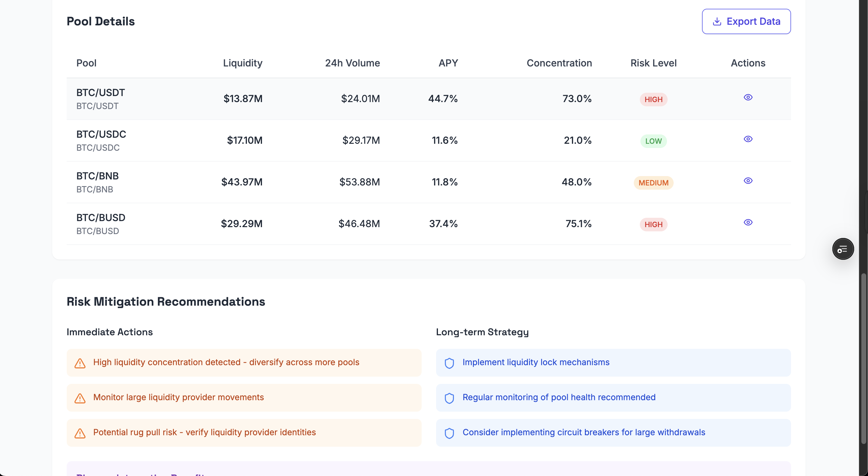Click warning icon beside high liquidity concentration alert
This screenshot has width=868, height=476.
pyautogui.click(x=80, y=363)
